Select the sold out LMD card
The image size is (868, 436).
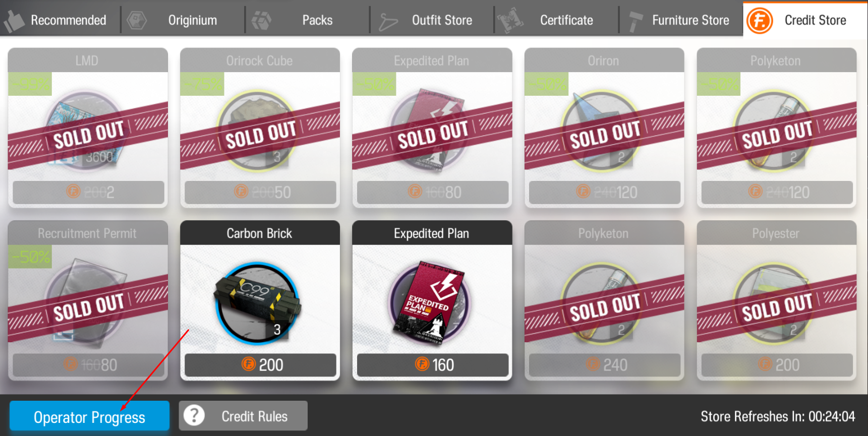point(88,128)
